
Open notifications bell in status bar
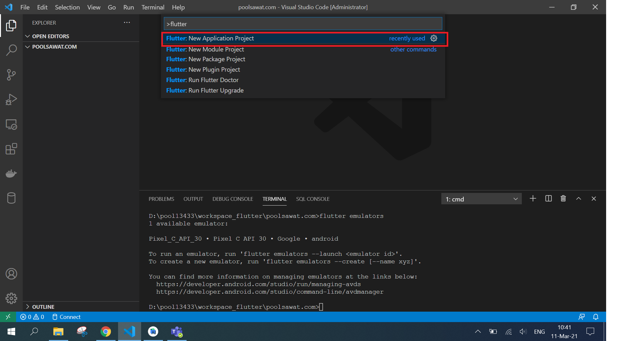(596, 317)
